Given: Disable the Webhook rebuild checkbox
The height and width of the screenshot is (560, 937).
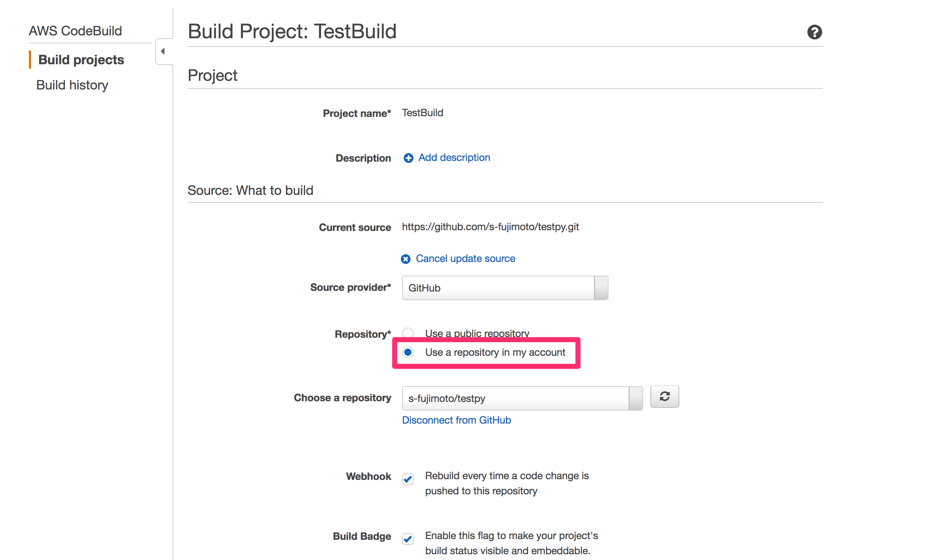Looking at the screenshot, I should point(408,479).
